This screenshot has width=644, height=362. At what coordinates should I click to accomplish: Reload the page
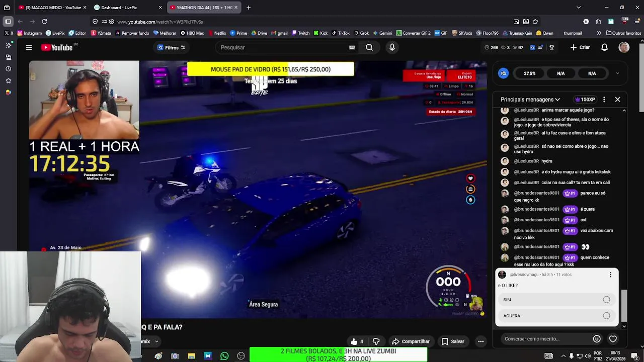(x=44, y=22)
